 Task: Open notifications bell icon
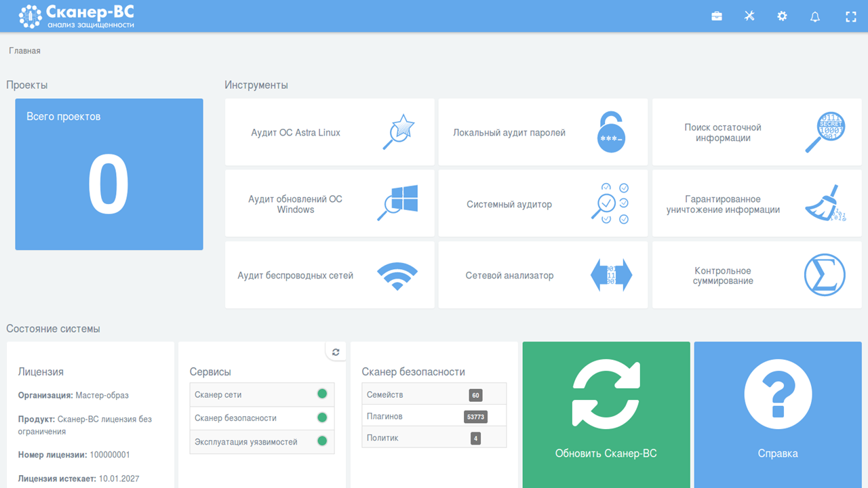point(815,16)
